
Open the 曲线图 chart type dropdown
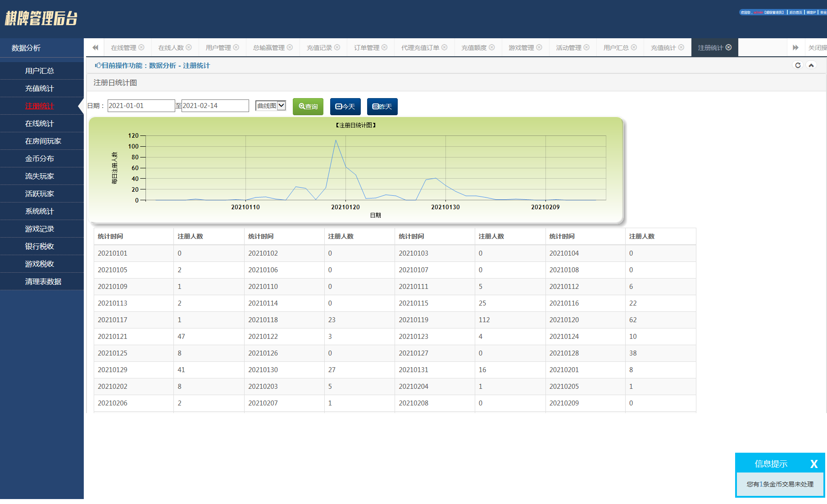[271, 106]
